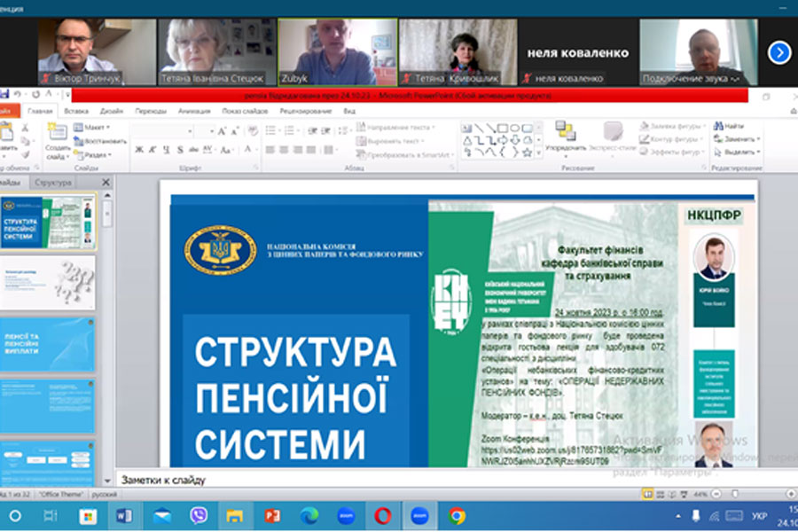Image resolution: width=798 pixels, height=532 pixels.
Task: Select the 'Пенсії та пенсійні виплати' slide thumbnail
Action: [48, 343]
